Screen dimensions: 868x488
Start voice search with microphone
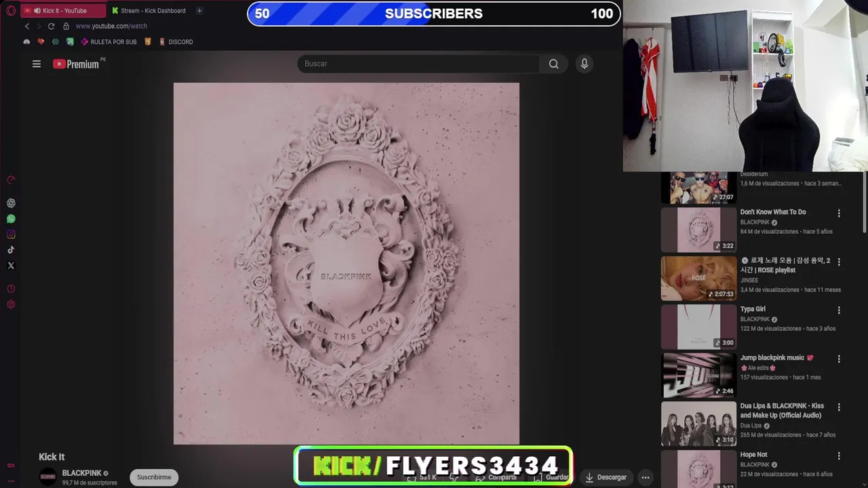coord(585,64)
